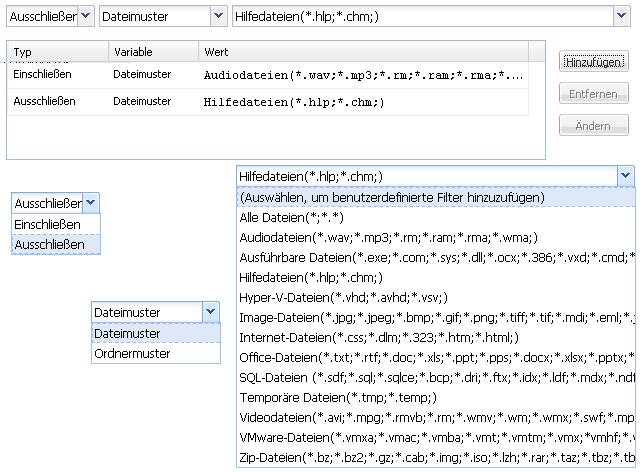Click the Entfernen button
This screenshot has height=472, width=643.
pos(593,94)
